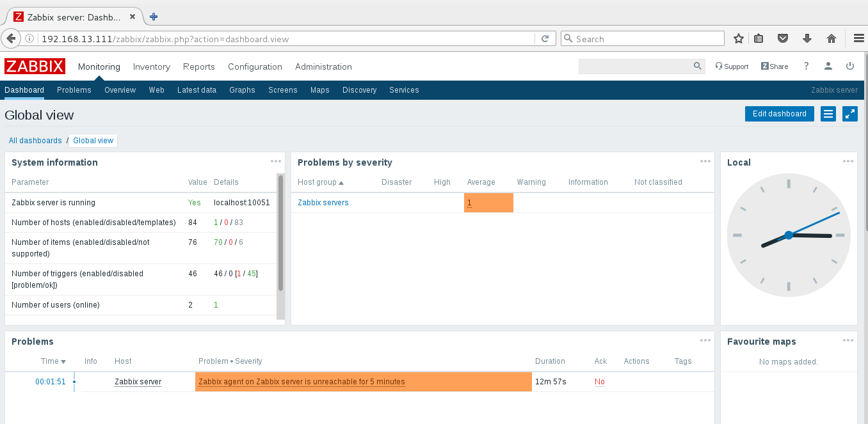Select the Latest data submenu tab

tap(197, 90)
